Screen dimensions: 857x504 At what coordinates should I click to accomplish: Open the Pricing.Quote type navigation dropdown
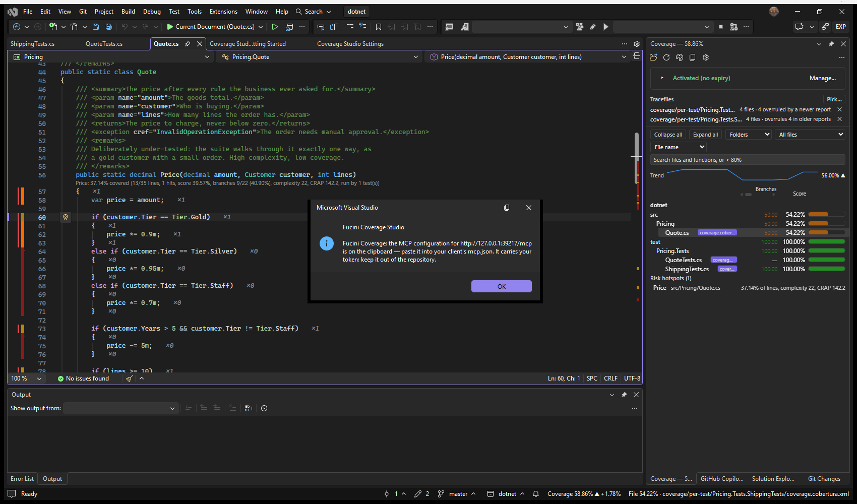[x=320, y=57]
